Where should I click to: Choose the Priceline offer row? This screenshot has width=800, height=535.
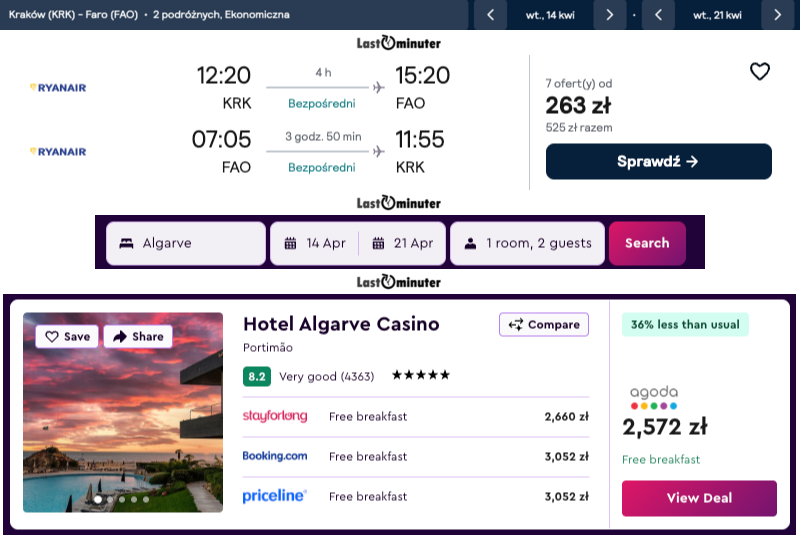pyautogui.click(x=415, y=496)
